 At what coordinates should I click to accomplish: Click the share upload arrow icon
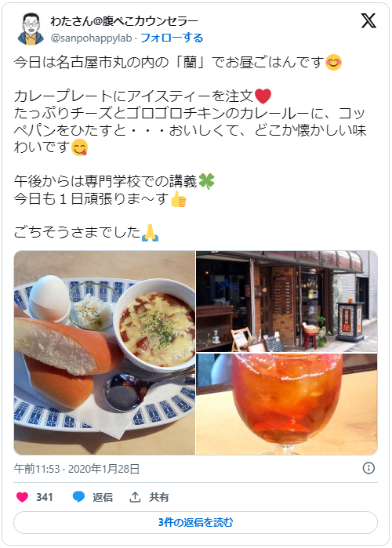pyautogui.click(x=135, y=497)
